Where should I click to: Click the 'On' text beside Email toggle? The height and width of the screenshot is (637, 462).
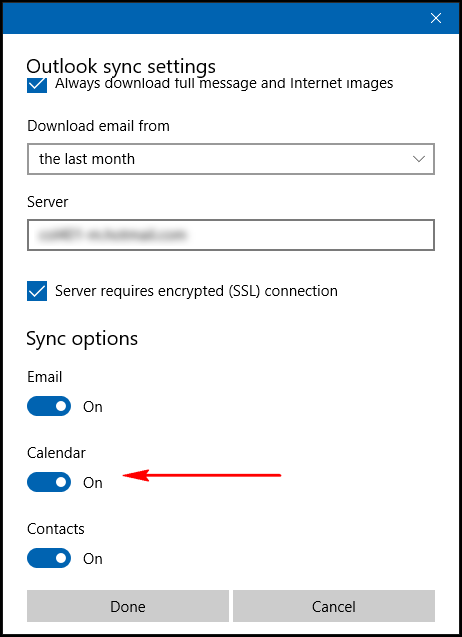coord(93,407)
